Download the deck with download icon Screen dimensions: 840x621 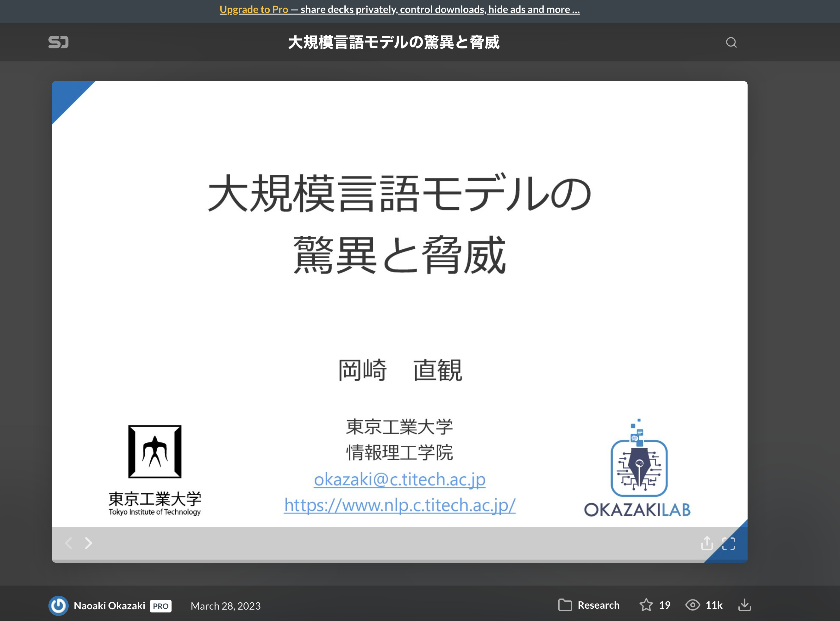744,605
